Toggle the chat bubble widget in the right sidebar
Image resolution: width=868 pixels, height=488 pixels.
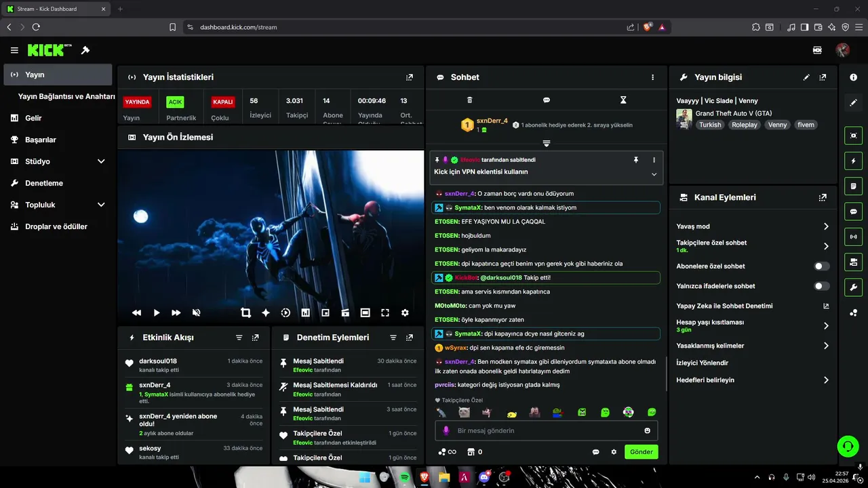point(854,211)
